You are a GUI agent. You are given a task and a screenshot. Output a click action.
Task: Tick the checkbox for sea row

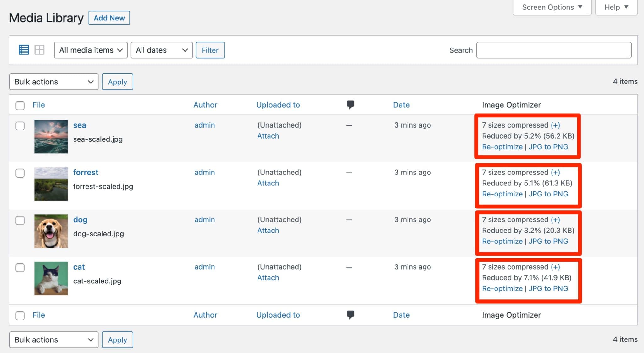tap(20, 126)
